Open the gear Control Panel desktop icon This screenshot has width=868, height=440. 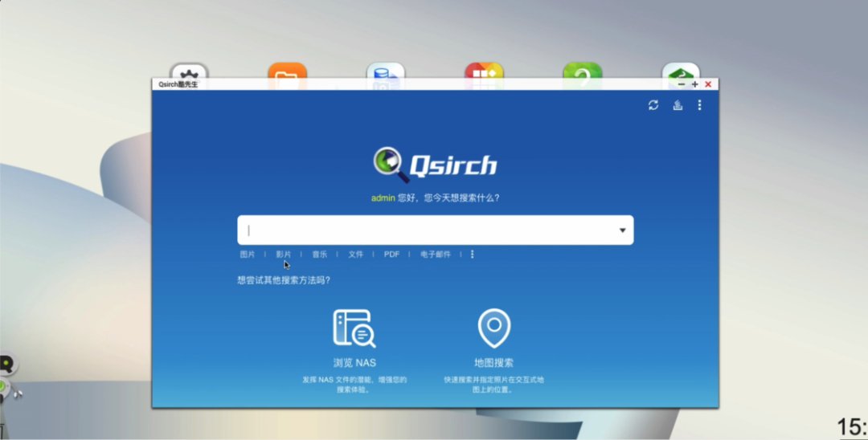pos(189,70)
